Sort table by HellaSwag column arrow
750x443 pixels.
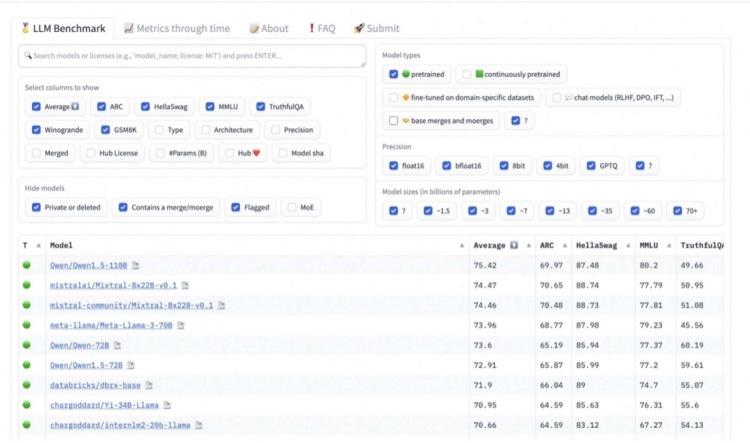(628, 245)
